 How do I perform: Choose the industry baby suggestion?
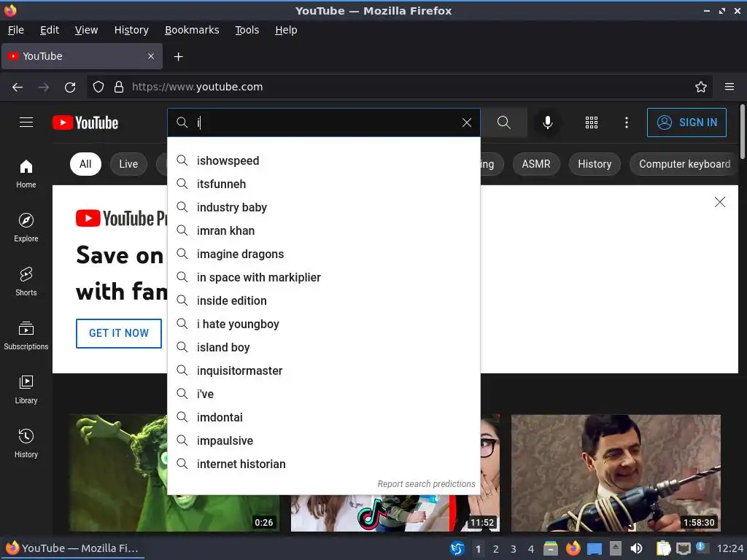(324, 207)
